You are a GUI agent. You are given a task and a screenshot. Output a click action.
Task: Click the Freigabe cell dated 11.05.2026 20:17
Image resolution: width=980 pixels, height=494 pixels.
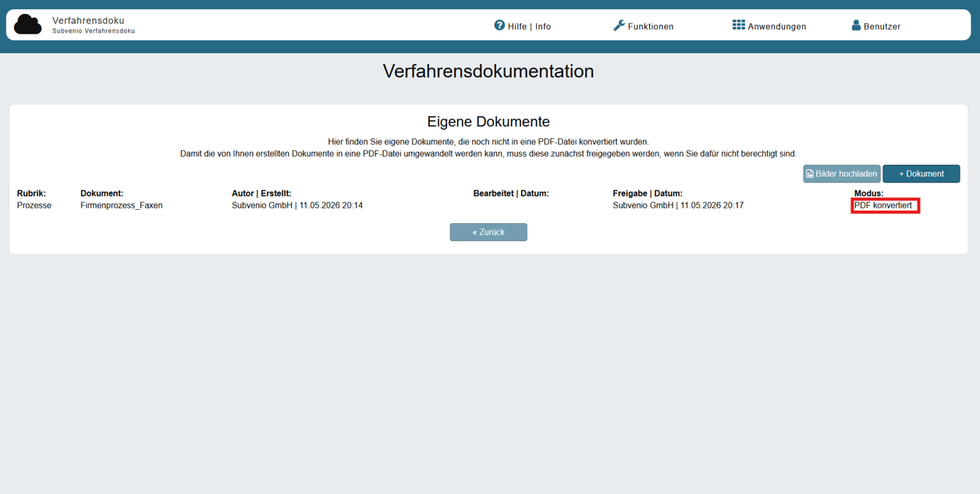tap(678, 205)
